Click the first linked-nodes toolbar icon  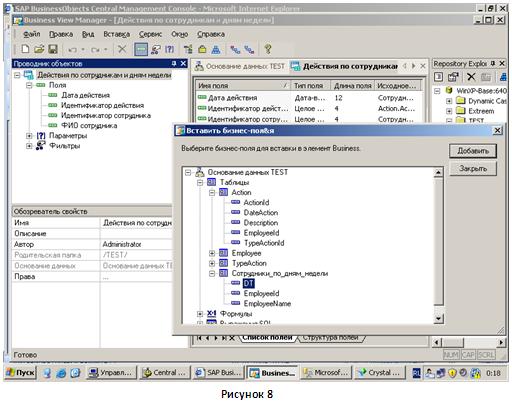pyautogui.click(x=235, y=50)
